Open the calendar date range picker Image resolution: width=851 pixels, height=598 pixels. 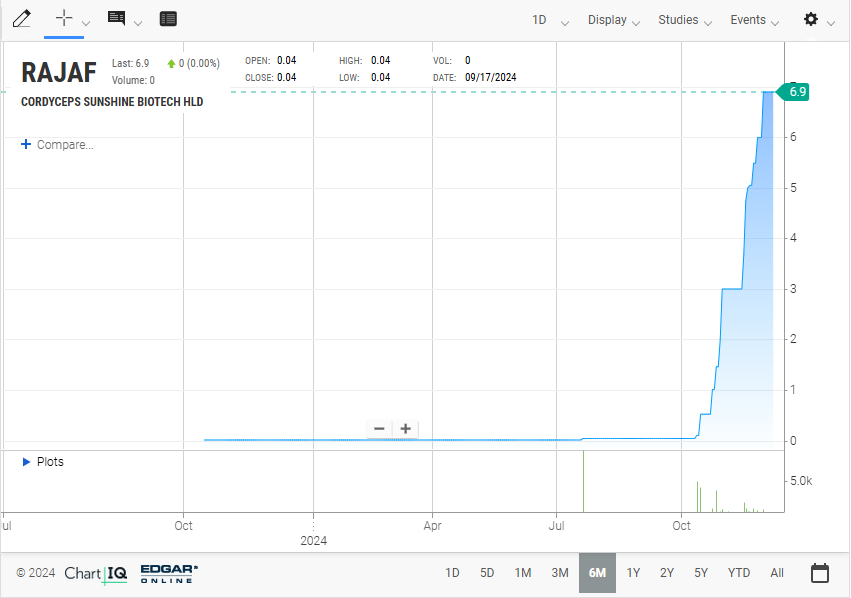[x=819, y=573]
